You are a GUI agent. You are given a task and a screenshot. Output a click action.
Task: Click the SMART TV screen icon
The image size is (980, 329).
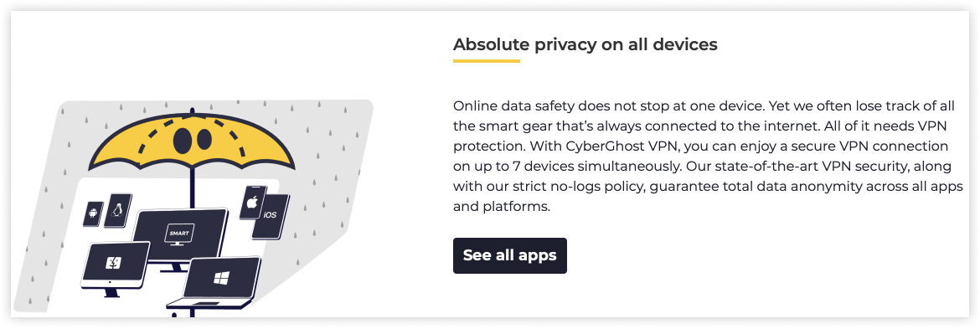click(x=180, y=235)
